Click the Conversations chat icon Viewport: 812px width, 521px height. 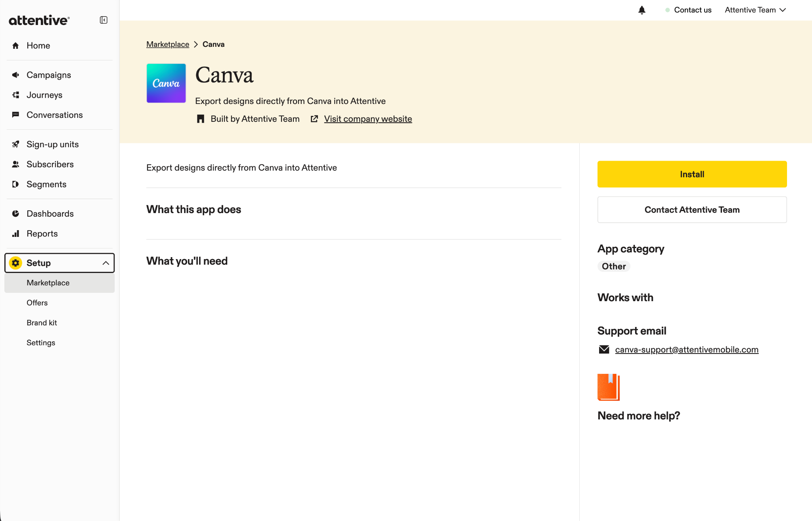15,115
